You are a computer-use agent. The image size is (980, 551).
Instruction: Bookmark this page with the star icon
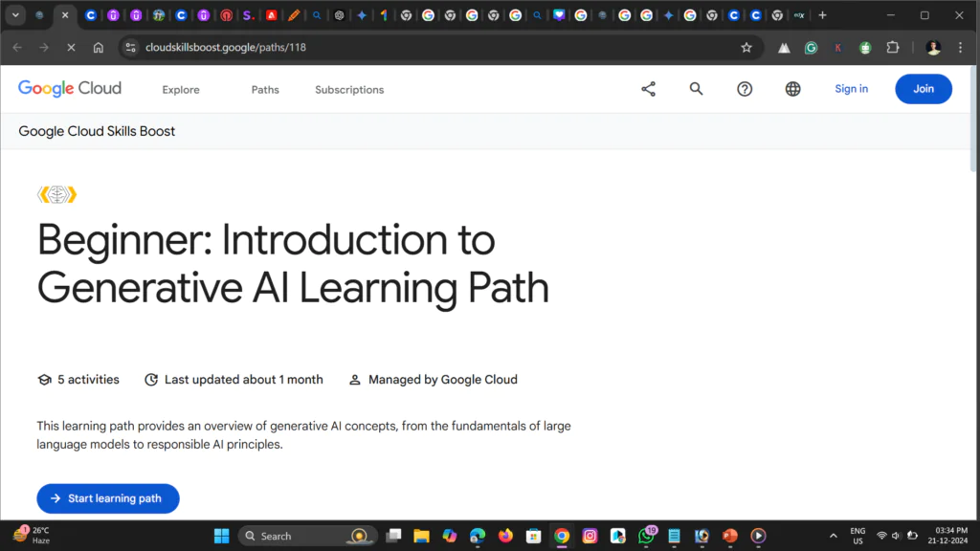pyautogui.click(x=746, y=48)
